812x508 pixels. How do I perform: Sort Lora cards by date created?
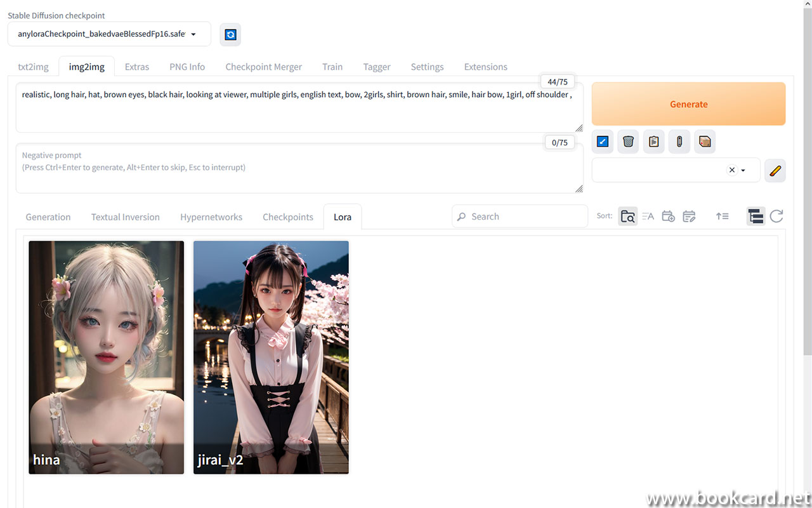click(668, 216)
